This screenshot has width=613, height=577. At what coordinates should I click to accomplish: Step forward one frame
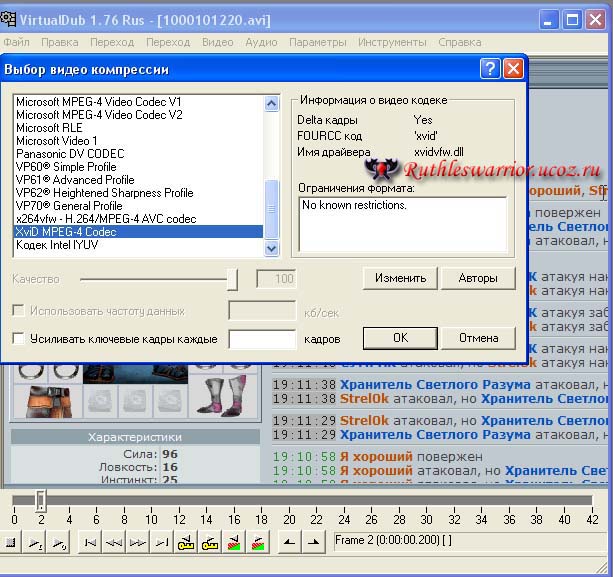138,542
